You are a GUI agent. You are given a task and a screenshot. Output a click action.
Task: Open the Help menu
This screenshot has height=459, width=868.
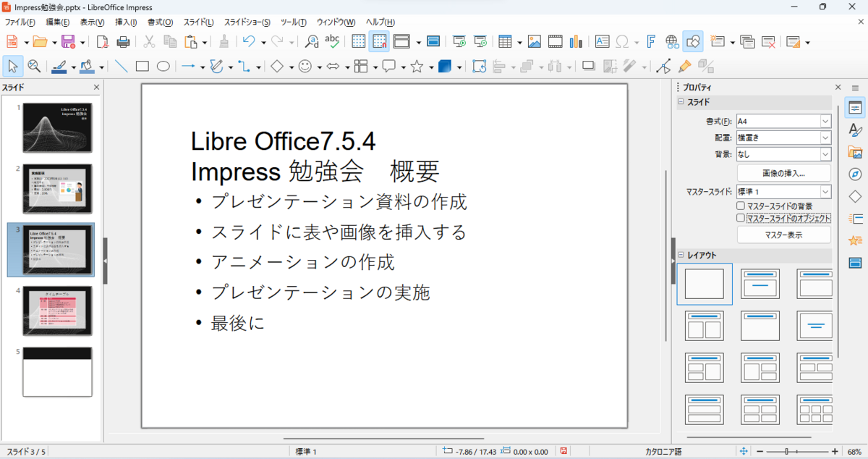(380, 22)
